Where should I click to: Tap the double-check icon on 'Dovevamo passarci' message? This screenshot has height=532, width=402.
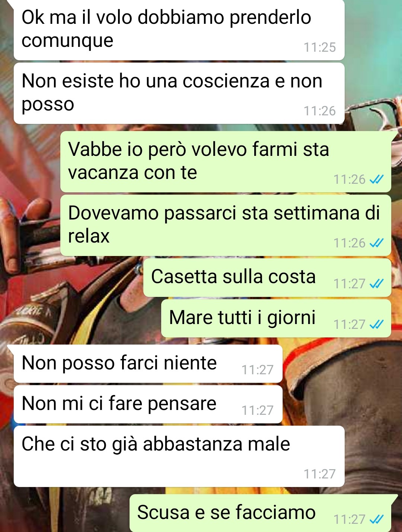coord(376,243)
